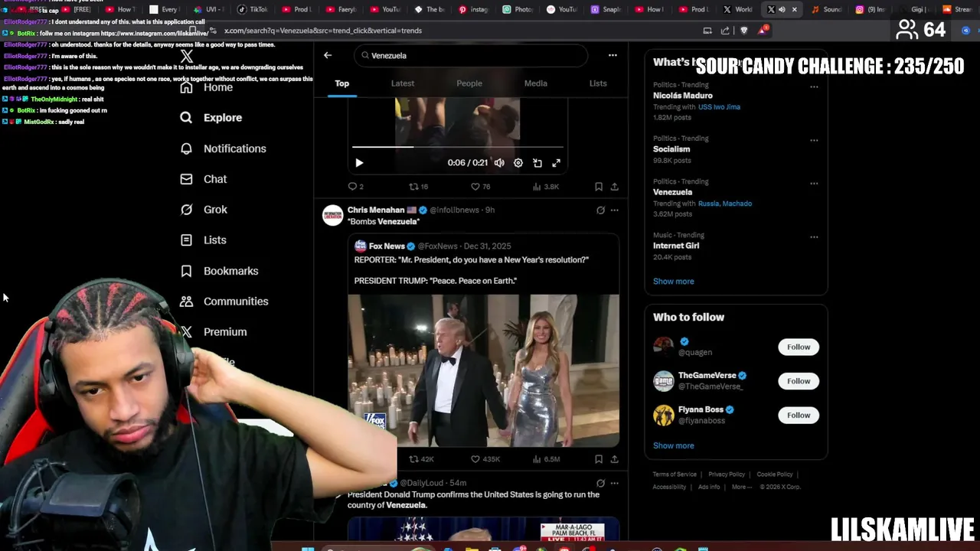Open Chris Menahan's profile avatar

pos(333,215)
